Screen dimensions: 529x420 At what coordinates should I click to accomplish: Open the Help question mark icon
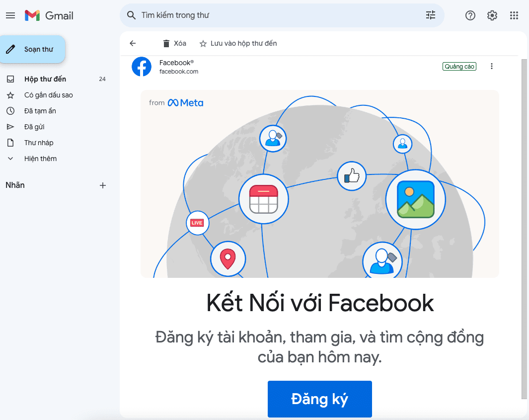470,15
